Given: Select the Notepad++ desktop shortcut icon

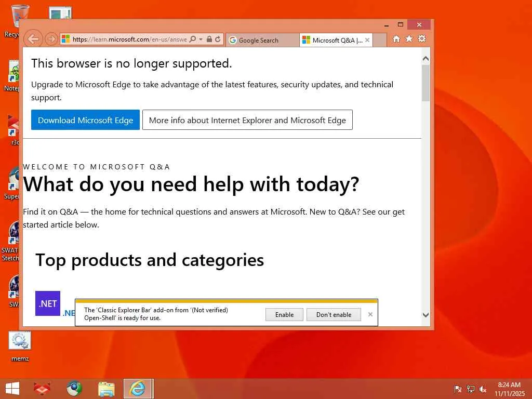Looking at the screenshot, I should (11, 76).
